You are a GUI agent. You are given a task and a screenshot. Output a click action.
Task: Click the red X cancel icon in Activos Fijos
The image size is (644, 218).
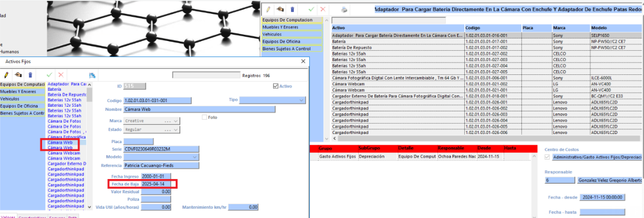click(61, 75)
